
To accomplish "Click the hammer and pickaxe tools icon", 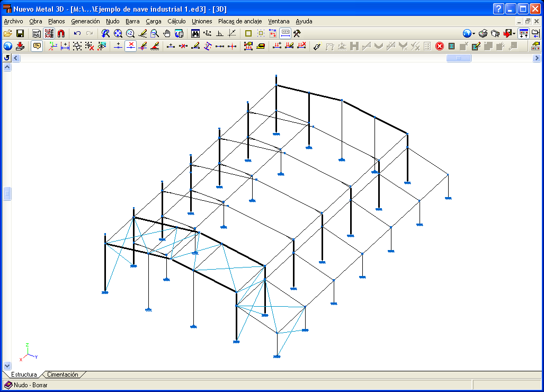I will click(297, 33).
